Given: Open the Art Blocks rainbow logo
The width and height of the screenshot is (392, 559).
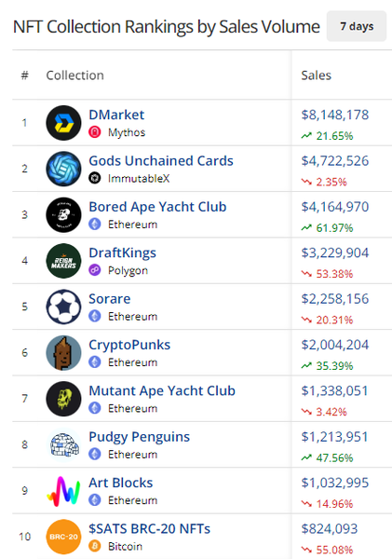Looking at the screenshot, I should [64, 491].
